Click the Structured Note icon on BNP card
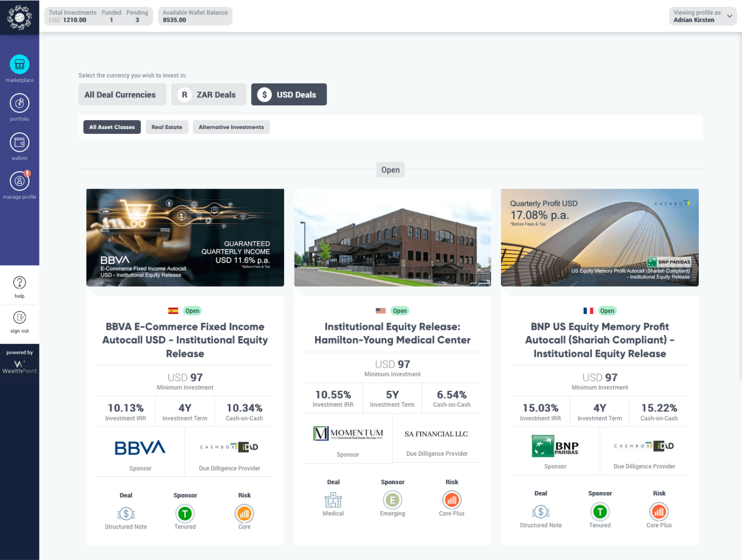The height and width of the screenshot is (560, 742). tap(541, 512)
